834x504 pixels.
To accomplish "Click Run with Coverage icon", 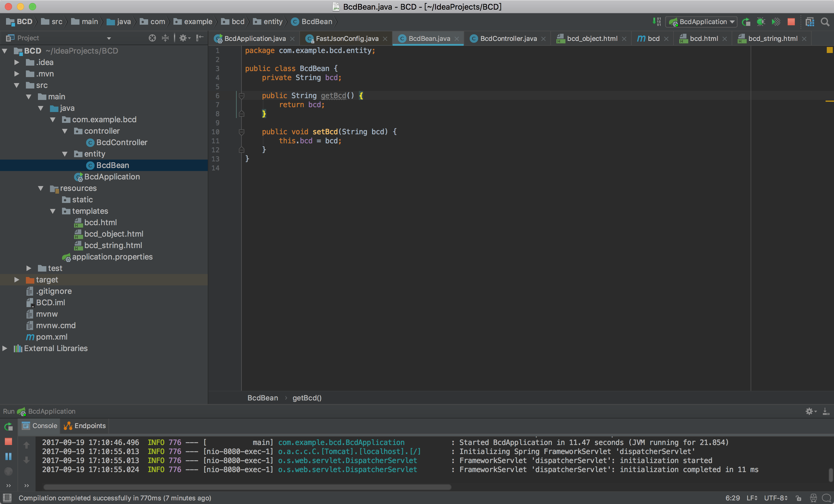I will [x=776, y=22].
